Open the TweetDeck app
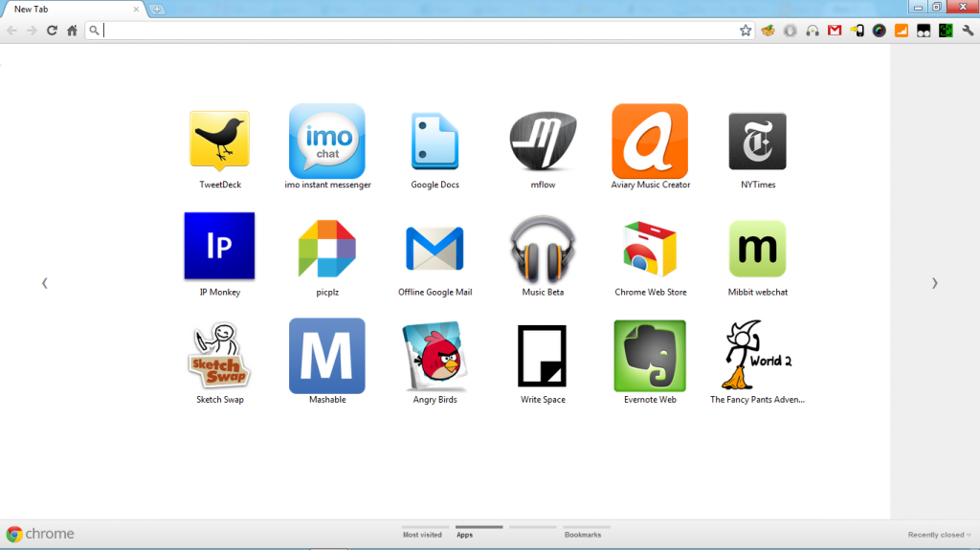 tap(219, 142)
